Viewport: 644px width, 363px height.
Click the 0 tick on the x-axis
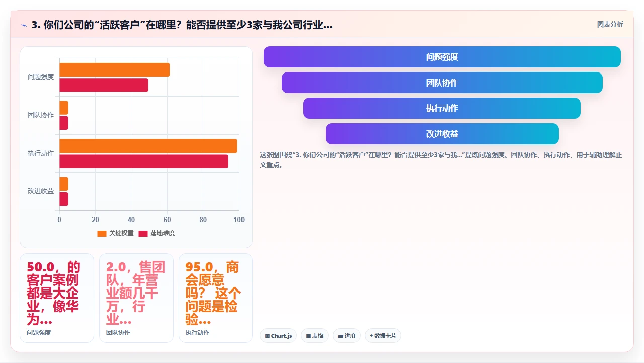[x=59, y=220]
